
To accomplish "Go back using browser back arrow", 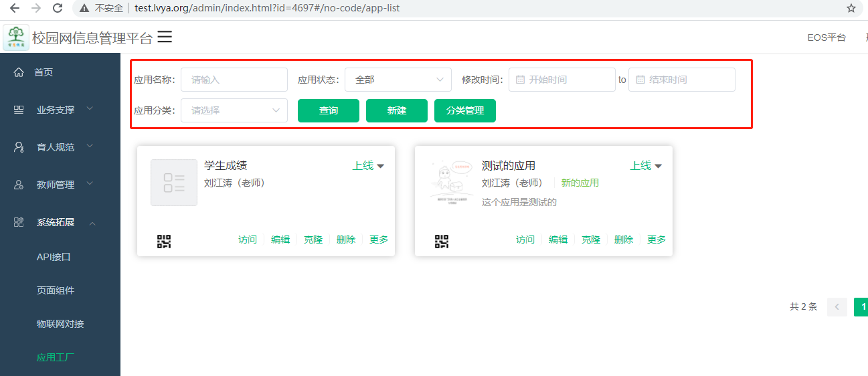I will click(x=15, y=8).
